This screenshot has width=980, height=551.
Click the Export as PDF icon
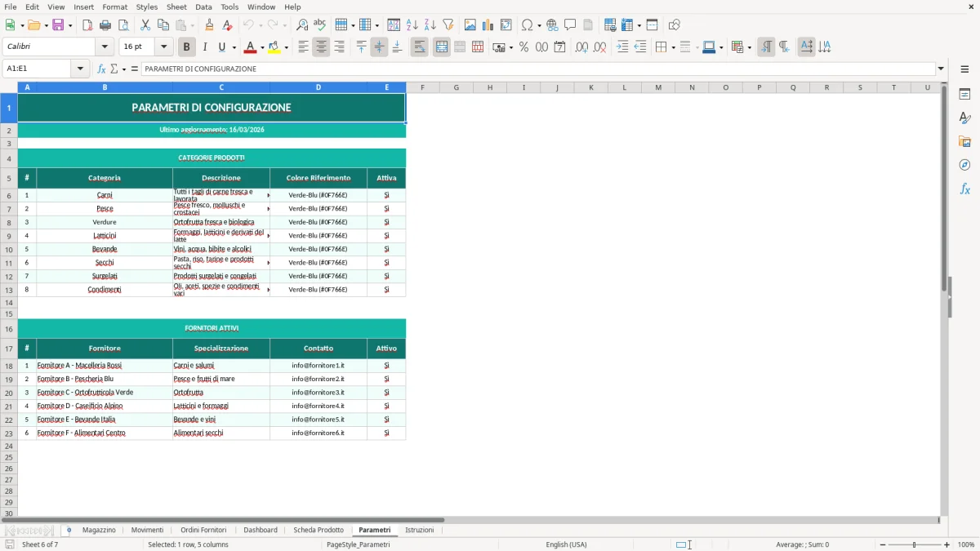point(88,25)
